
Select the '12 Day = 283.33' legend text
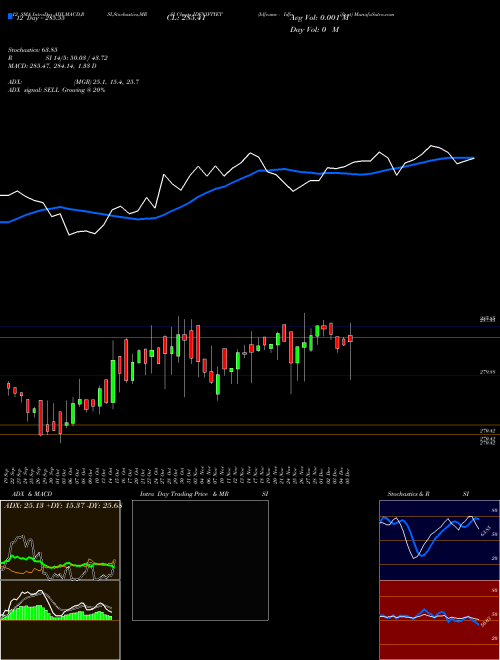[39, 18]
